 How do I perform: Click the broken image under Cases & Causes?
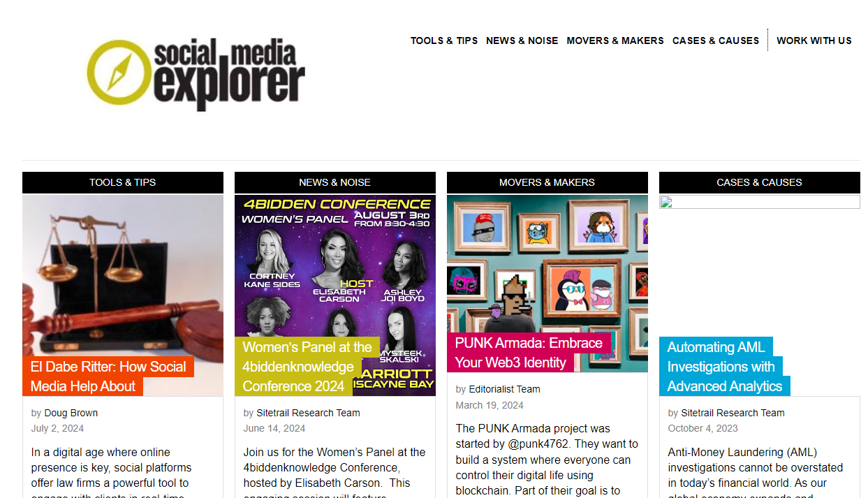click(760, 202)
